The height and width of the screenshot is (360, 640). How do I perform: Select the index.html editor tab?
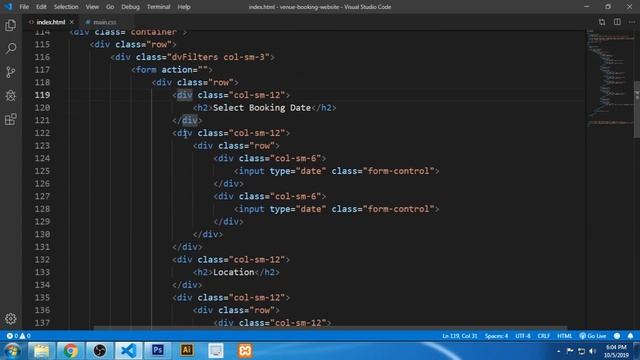click(51, 22)
